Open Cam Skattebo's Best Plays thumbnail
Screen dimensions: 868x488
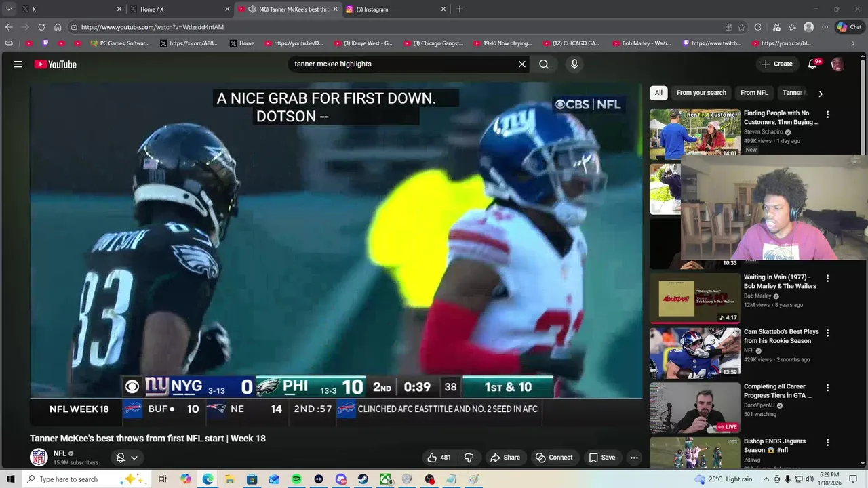pos(695,352)
